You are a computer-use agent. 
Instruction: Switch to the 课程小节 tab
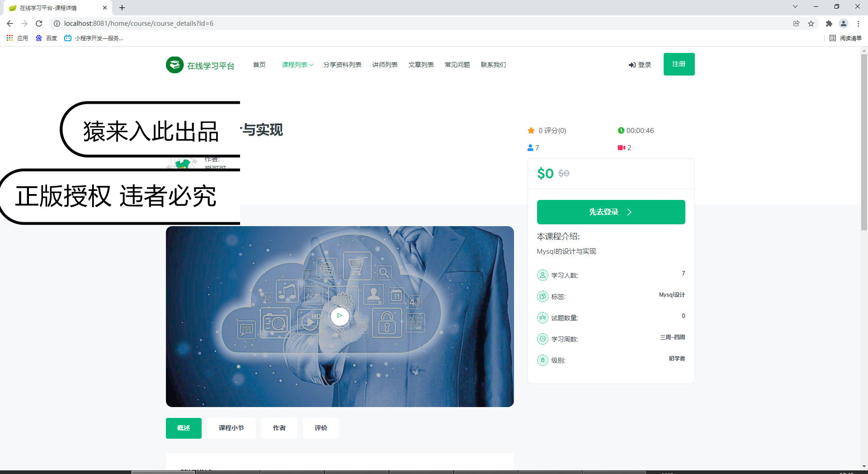click(x=231, y=428)
